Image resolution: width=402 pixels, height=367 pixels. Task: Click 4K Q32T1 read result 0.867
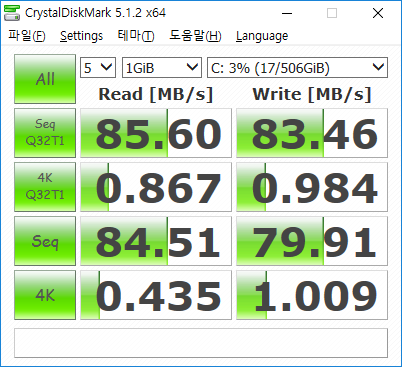coord(156,187)
